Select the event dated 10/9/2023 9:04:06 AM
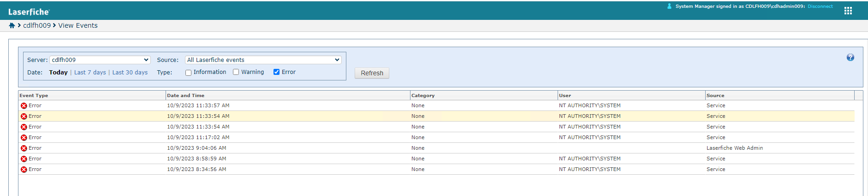Screen dimensions: 868x196 coord(436,148)
